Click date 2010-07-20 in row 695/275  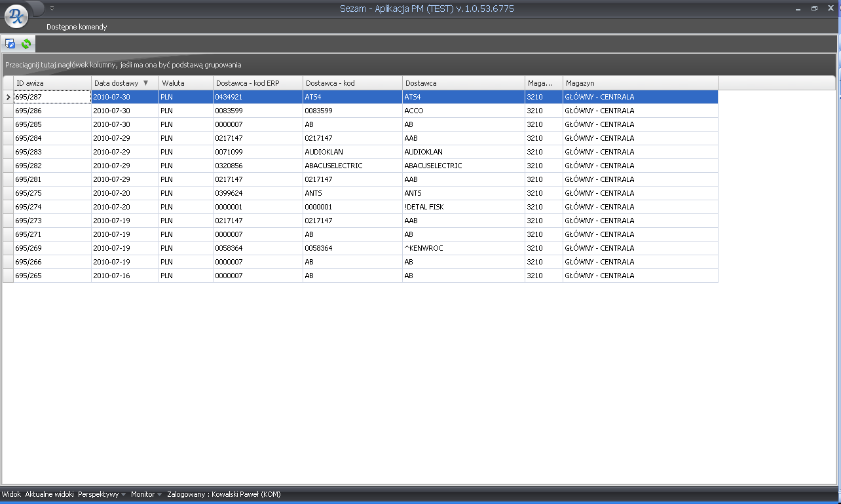click(x=125, y=193)
